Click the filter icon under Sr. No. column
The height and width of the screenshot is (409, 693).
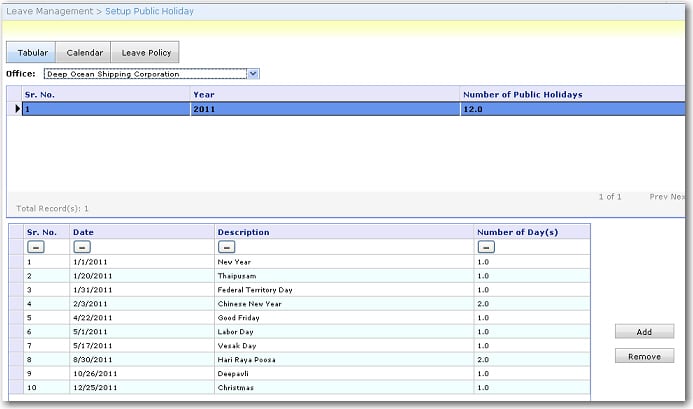pyautogui.click(x=34, y=246)
